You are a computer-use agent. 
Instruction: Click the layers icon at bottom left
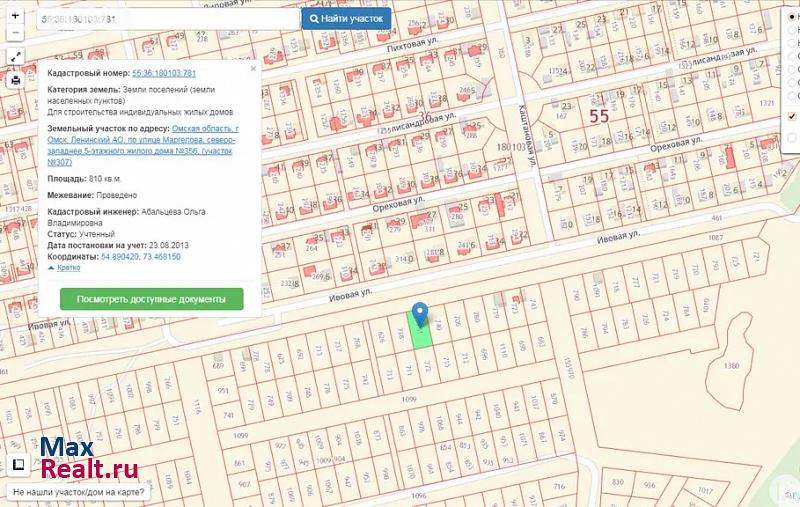pyautogui.click(x=17, y=465)
